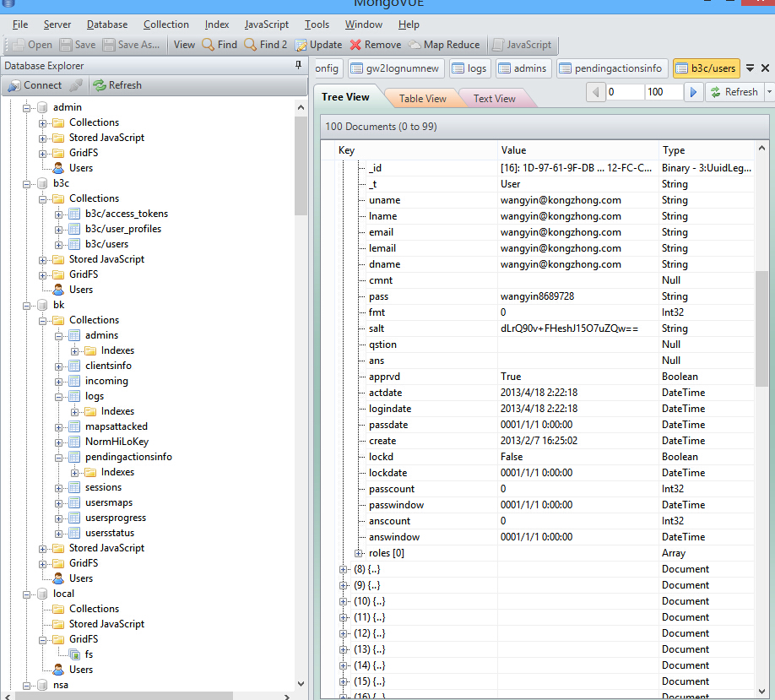
Task: Switch to Table View tab
Action: click(x=423, y=99)
